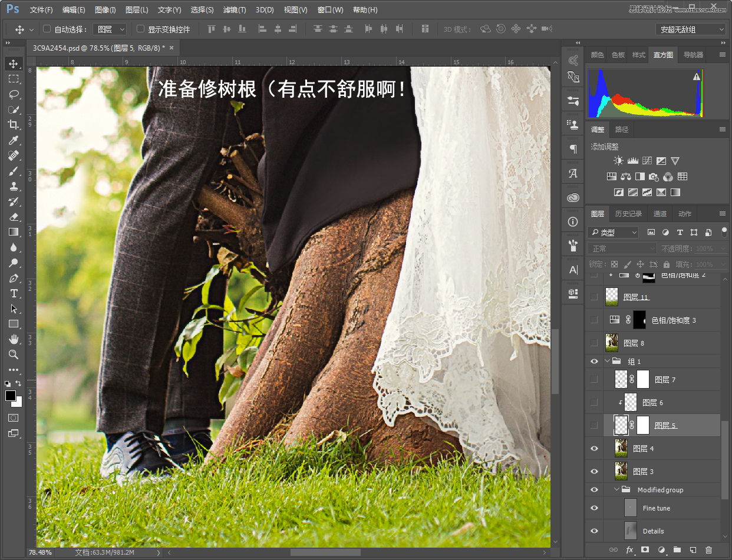Open the 图层 auto-select target dropdown
Image resolution: width=732 pixels, height=560 pixels.
pos(111,29)
